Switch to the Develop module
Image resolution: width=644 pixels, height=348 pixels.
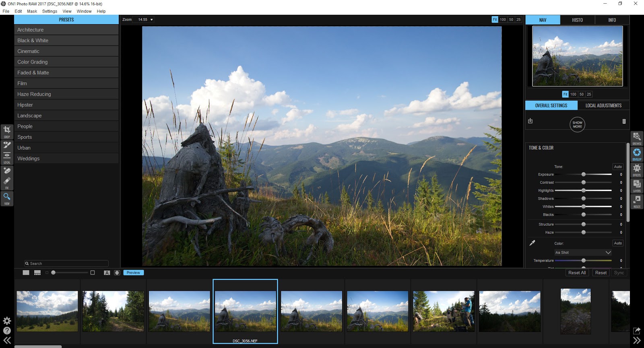click(637, 154)
